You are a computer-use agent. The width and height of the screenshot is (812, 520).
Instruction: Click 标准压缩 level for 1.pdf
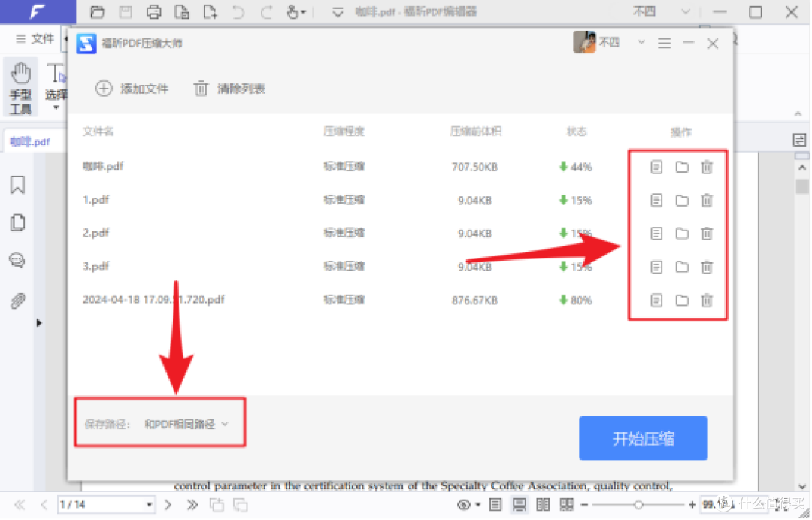pos(344,200)
